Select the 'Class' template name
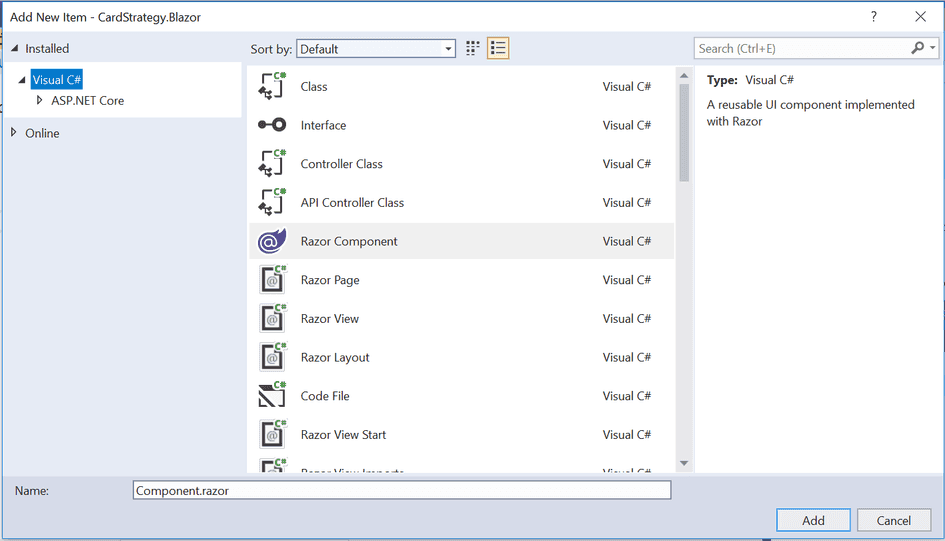 314,87
